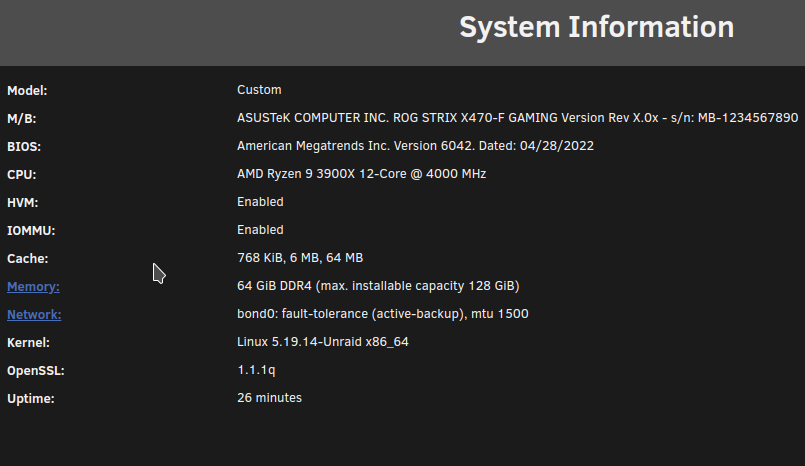Click the IOMMU label
The width and height of the screenshot is (805, 466).
(31, 231)
